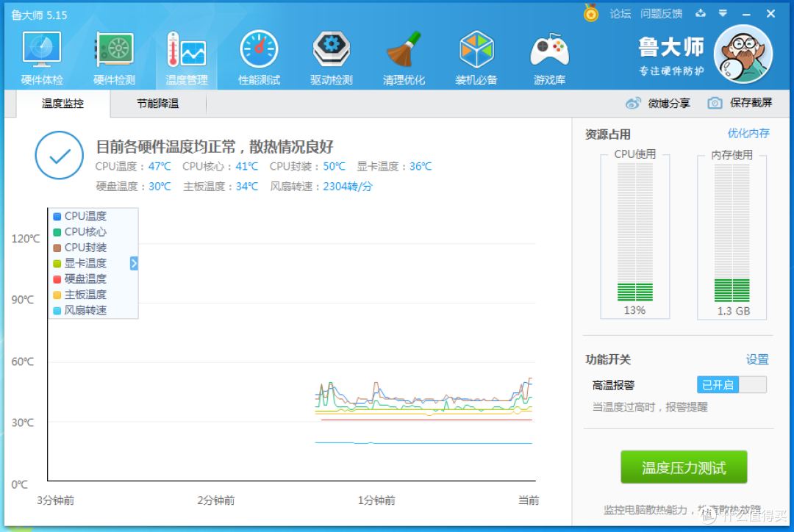The image size is (794, 532).
Task: Open 问题反馈 feedback link
Action: [x=661, y=14]
